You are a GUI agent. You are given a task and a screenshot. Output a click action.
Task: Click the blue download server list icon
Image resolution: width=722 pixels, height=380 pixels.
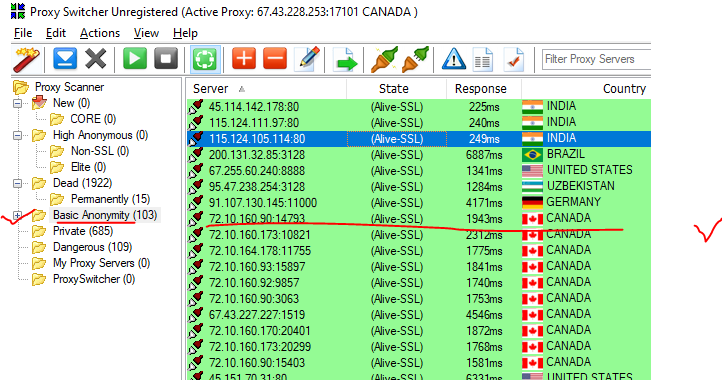pyautogui.click(x=65, y=59)
